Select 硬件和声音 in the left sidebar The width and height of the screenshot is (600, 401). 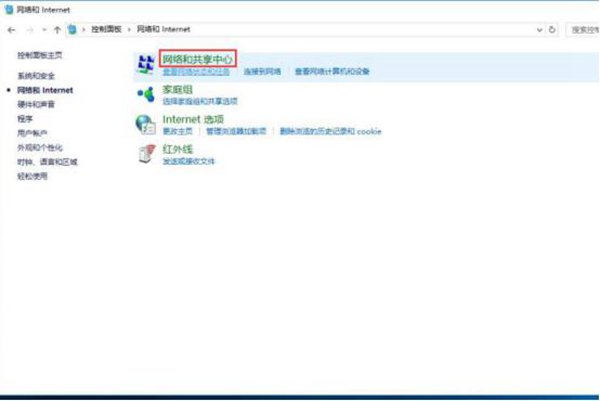tap(35, 104)
